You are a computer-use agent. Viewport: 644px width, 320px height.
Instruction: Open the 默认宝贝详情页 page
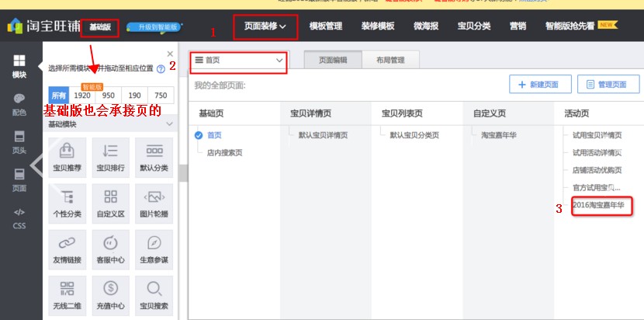324,135
